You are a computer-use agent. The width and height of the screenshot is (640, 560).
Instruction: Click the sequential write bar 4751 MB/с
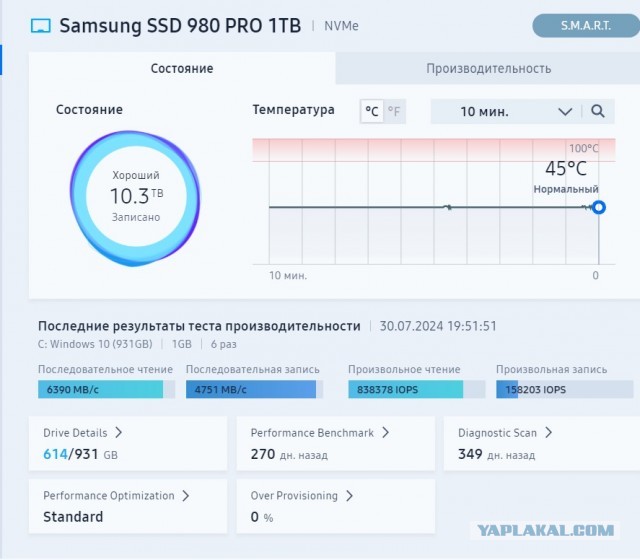pos(254,389)
